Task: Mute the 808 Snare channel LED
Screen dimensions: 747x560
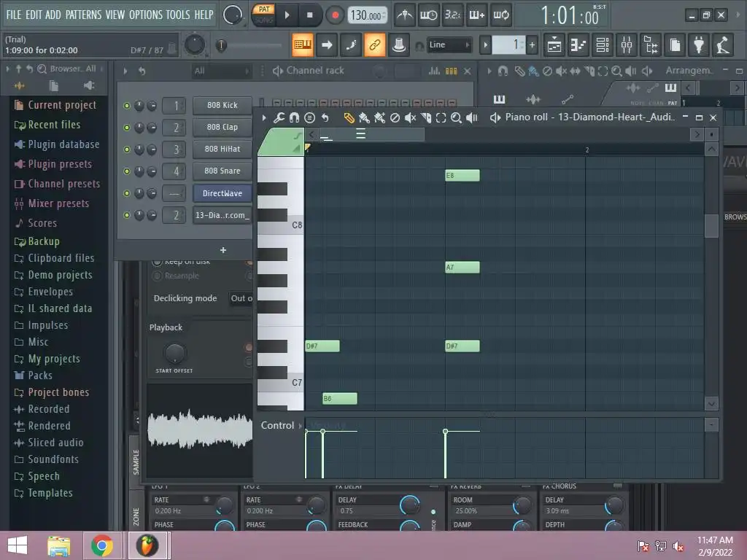Action: coord(127,171)
